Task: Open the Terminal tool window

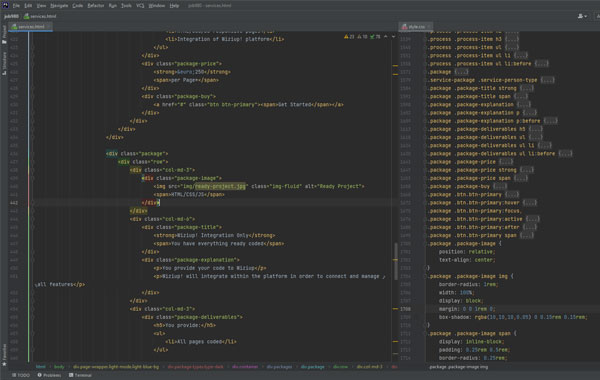Action: coord(80,375)
